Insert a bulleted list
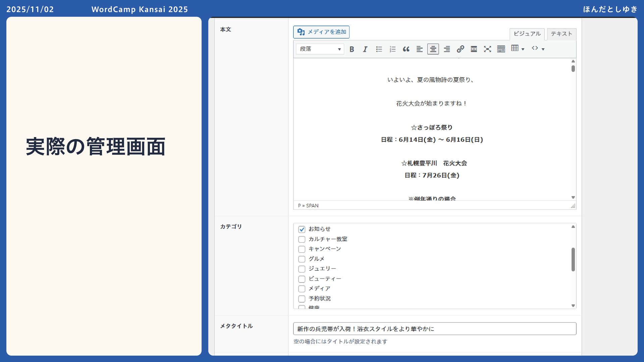The height and width of the screenshot is (362, 644). 379,49
